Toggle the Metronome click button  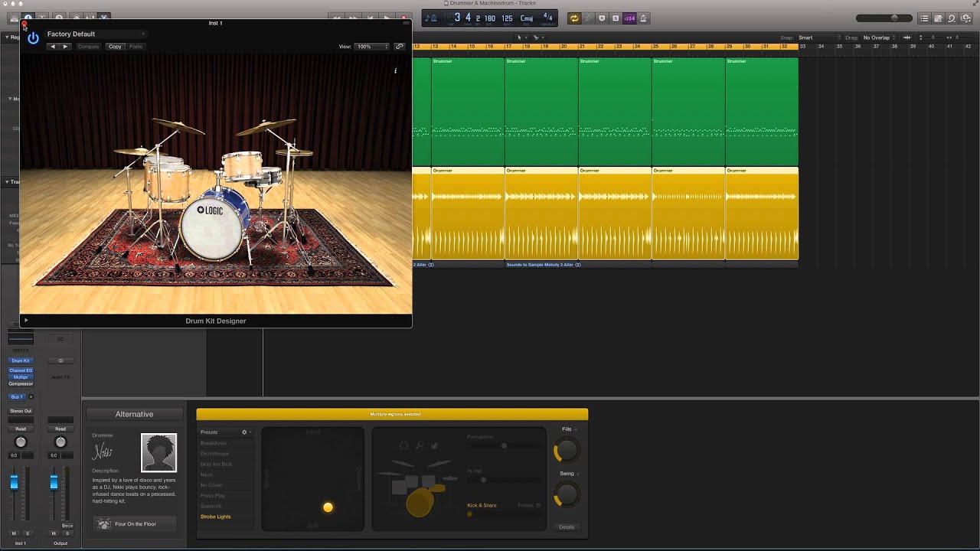(x=643, y=18)
